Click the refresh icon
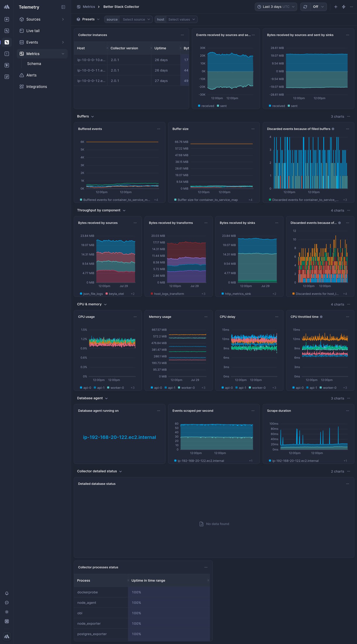Viewport: 357px width, 644px height. coord(305,7)
